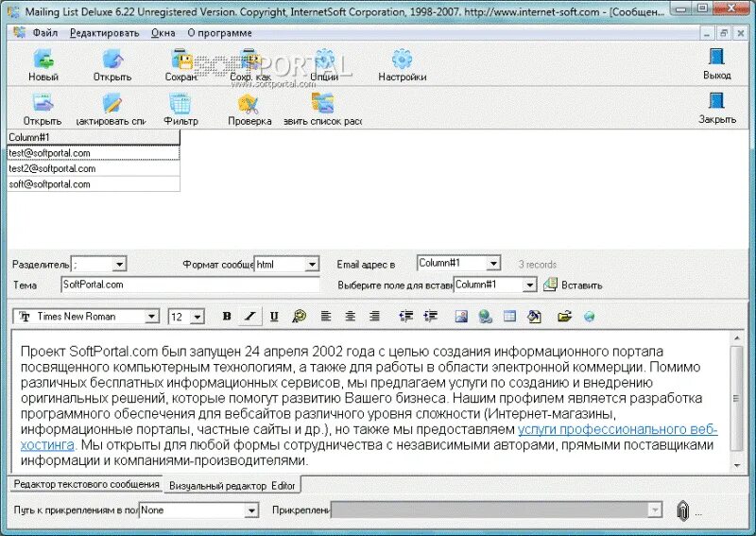This screenshot has height=536, width=756.
Task: Click the Сохр. как toolbar icon
Action: [x=250, y=60]
